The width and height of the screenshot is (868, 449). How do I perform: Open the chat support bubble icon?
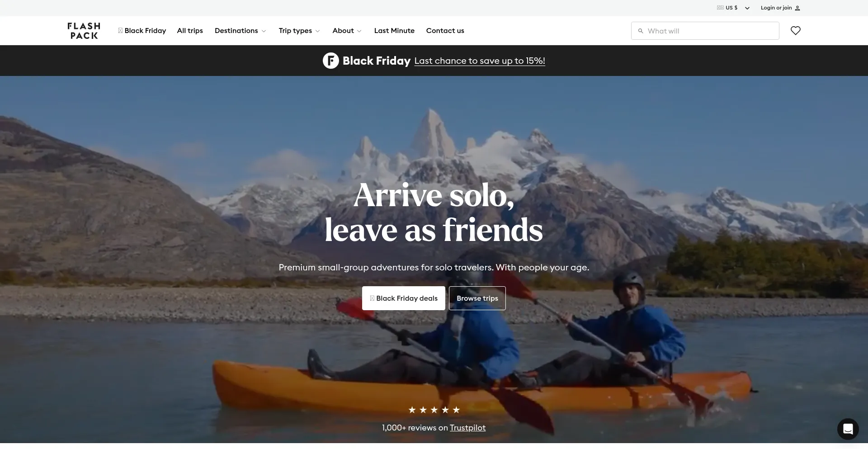point(848,429)
